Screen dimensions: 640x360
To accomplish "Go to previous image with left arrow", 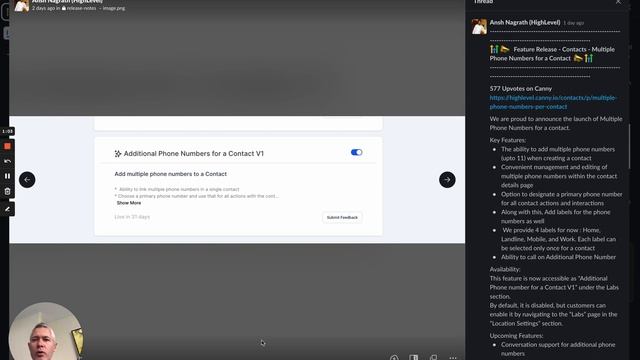I will pos(27,180).
